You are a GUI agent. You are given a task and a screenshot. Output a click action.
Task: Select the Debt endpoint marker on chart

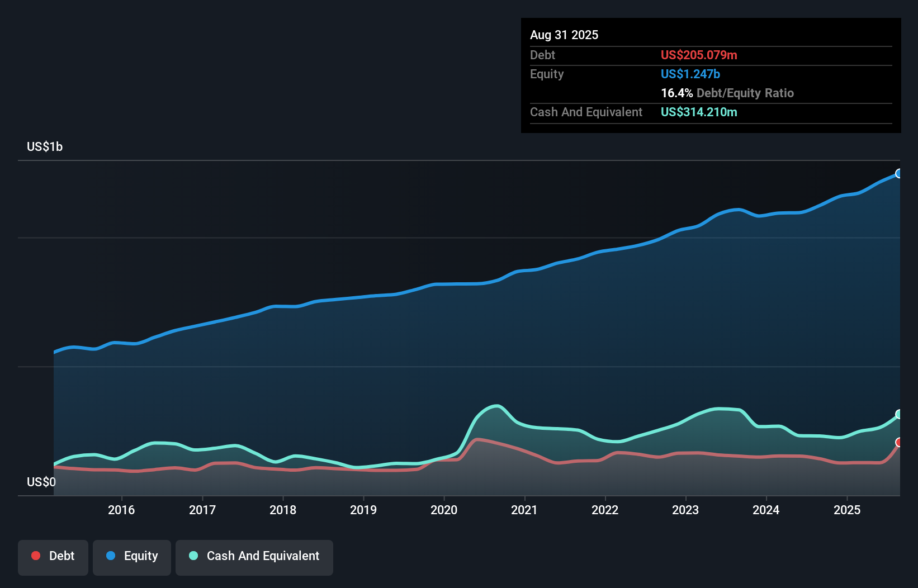pos(899,442)
